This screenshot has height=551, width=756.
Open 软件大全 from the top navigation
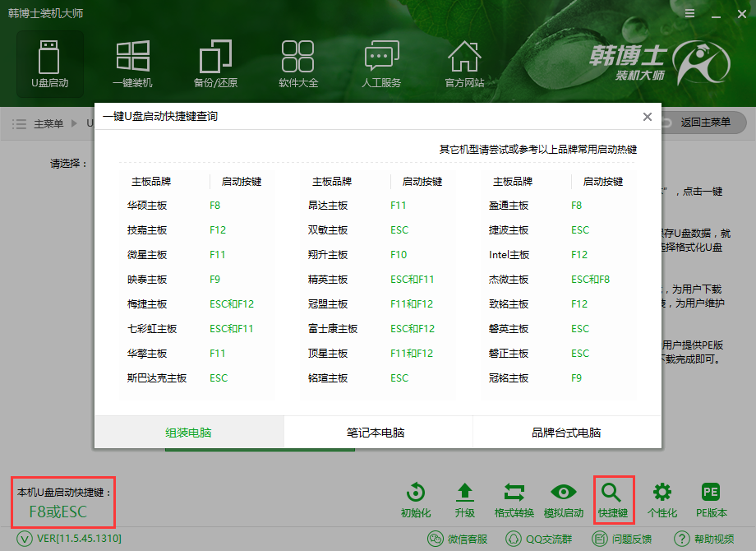click(x=298, y=62)
